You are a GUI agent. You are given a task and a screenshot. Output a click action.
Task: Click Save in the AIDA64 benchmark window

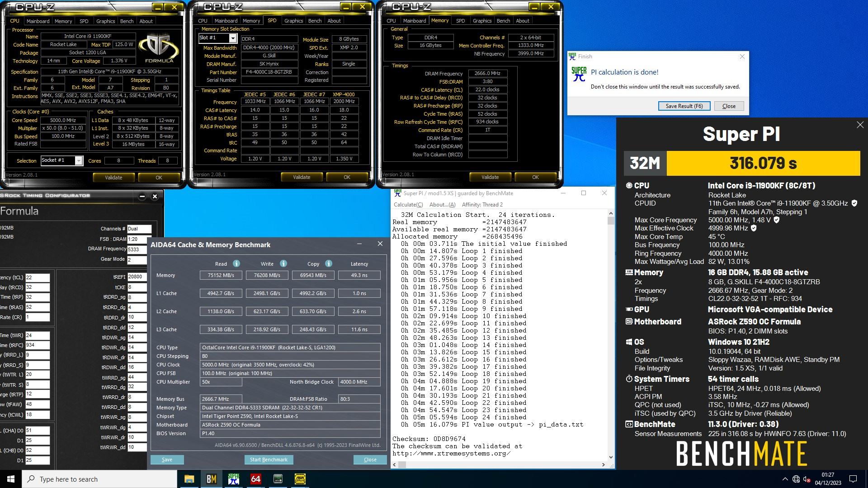[167, 460]
